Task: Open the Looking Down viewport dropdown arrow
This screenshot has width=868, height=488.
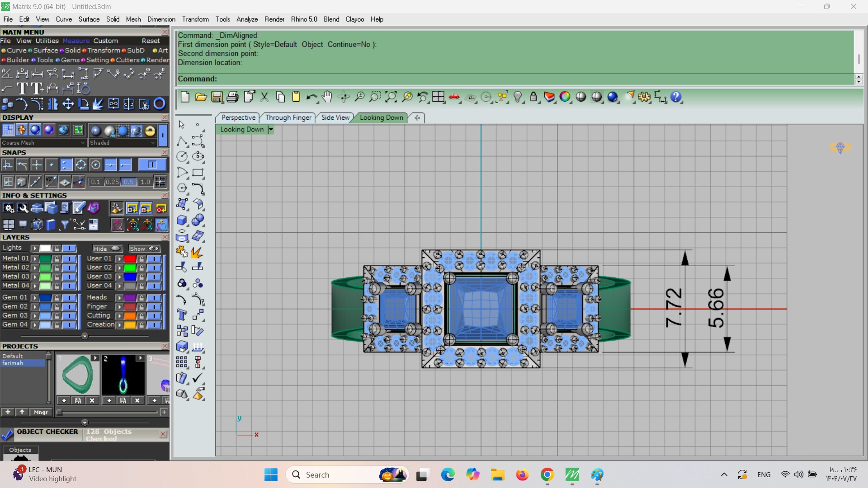Action: pyautogui.click(x=271, y=130)
